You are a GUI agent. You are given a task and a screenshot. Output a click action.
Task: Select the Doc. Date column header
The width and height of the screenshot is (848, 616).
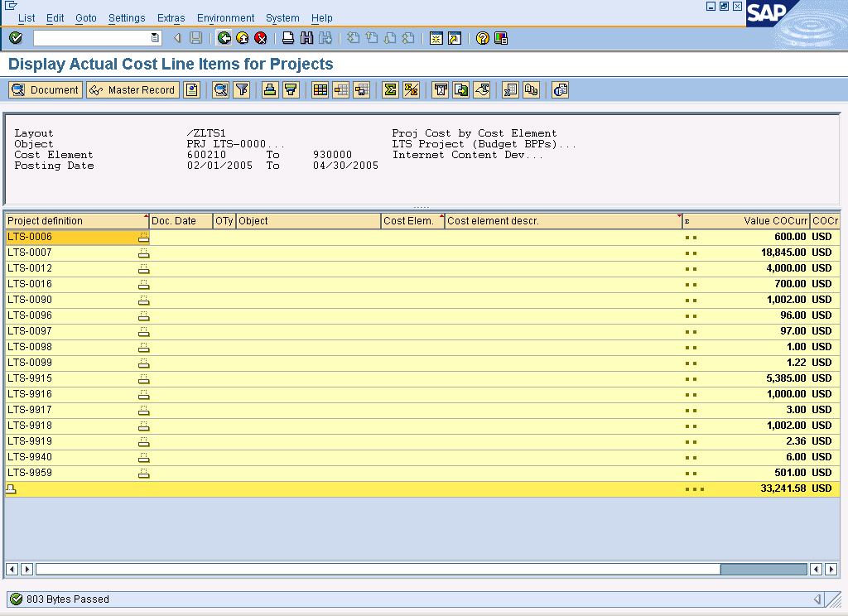pyautogui.click(x=181, y=221)
